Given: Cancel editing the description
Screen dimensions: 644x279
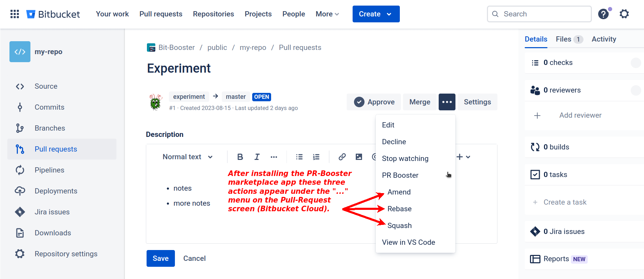Looking at the screenshot, I should click(194, 258).
